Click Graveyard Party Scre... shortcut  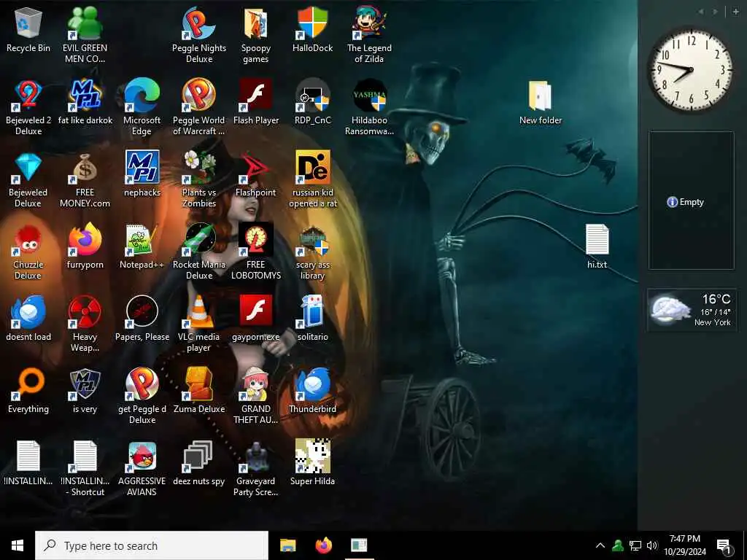(x=256, y=469)
